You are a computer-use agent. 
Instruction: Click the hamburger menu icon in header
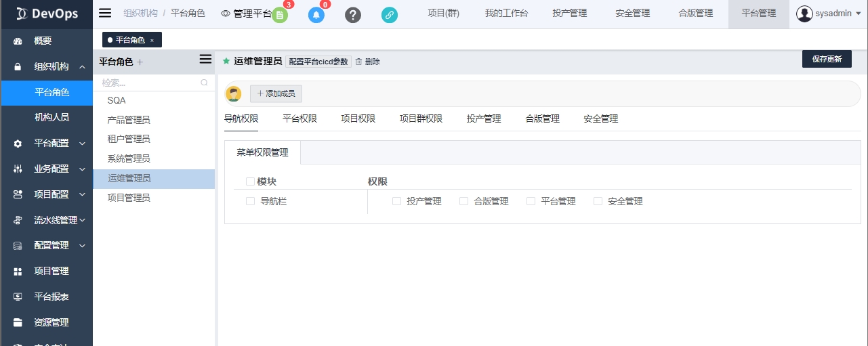coord(105,13)
